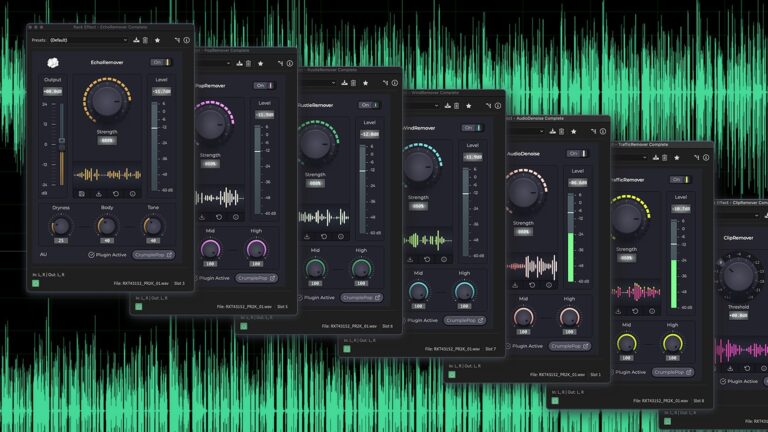This screenshot has height=432, width=768.
Task: Click CrumplePop link button in TrafficRemover
Action: 672,372
